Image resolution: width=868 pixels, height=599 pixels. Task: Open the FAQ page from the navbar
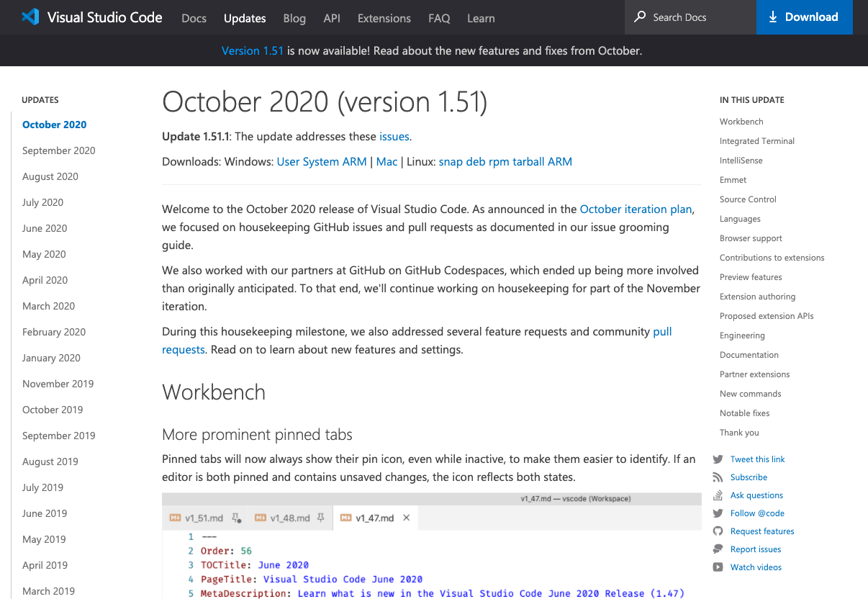pos(439,18)
